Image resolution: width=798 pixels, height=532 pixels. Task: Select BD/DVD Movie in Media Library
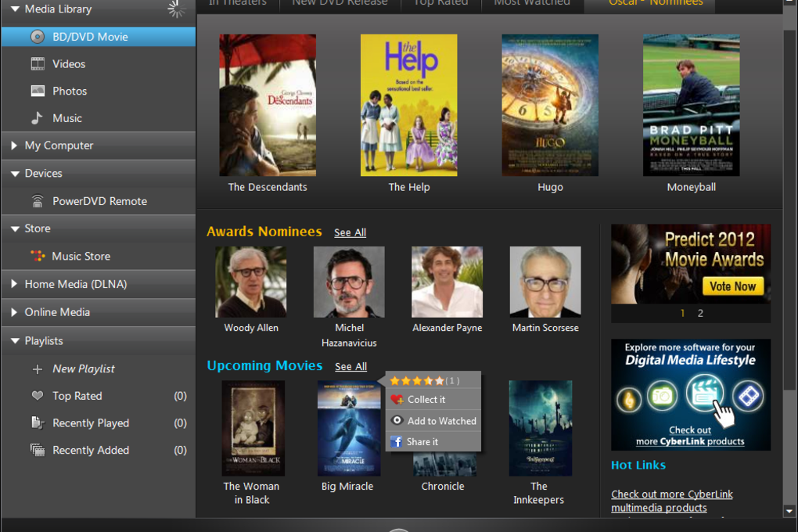[99, 37]
